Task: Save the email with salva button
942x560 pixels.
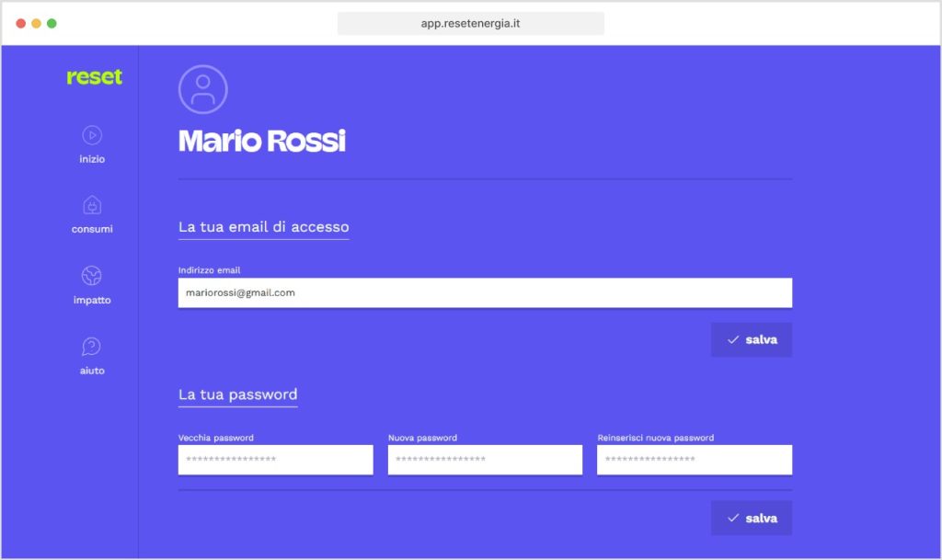Action: coord(752,339)
